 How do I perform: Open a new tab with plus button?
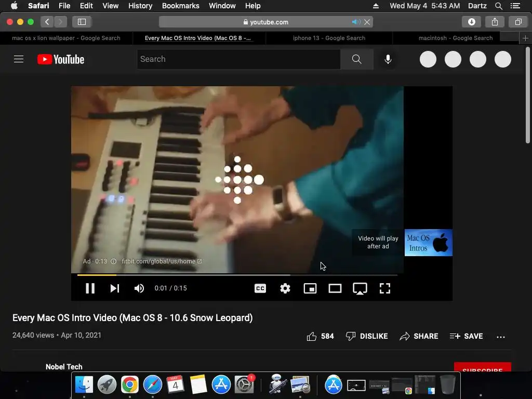tap(525, 38)
